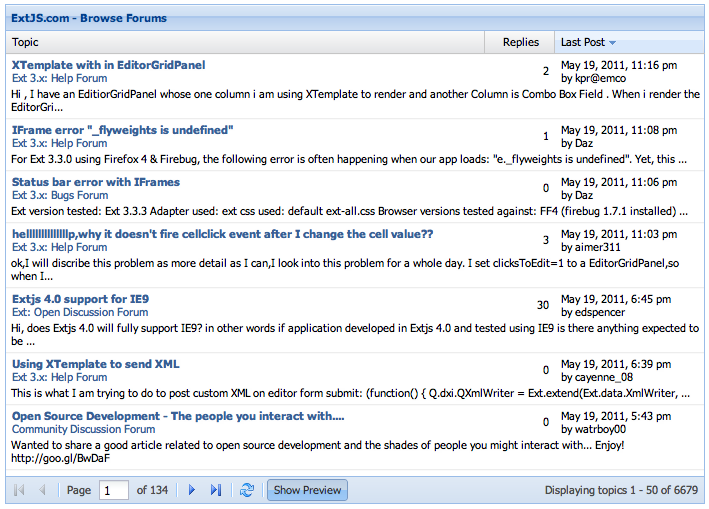Open Status bar error with IFrames topic
The image size is (709, 509).
point(96,182)
